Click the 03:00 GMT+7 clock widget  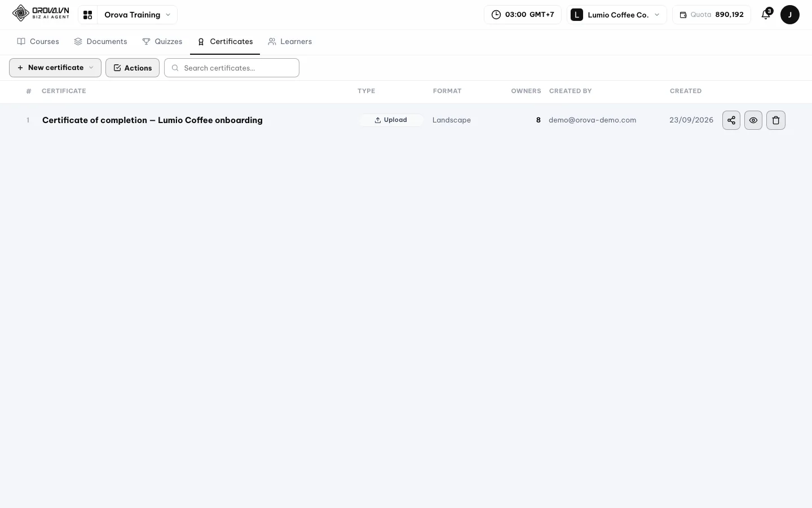pos(522,15)
